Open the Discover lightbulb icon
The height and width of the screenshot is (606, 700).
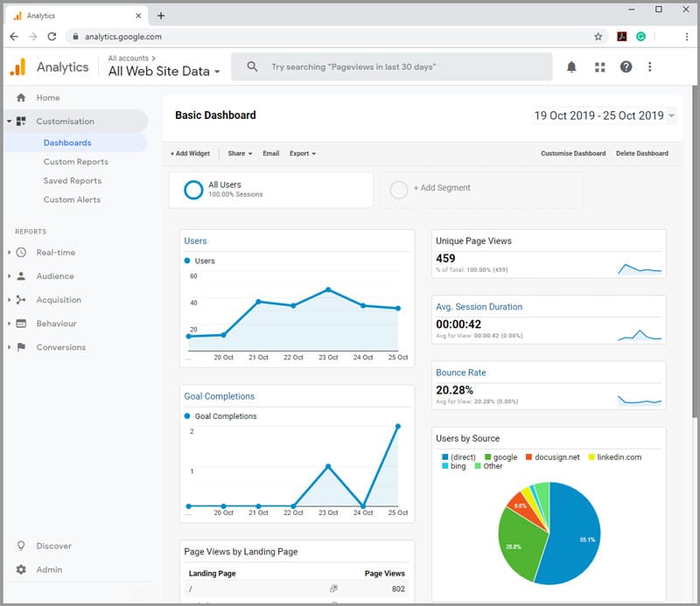coord(21,546)
